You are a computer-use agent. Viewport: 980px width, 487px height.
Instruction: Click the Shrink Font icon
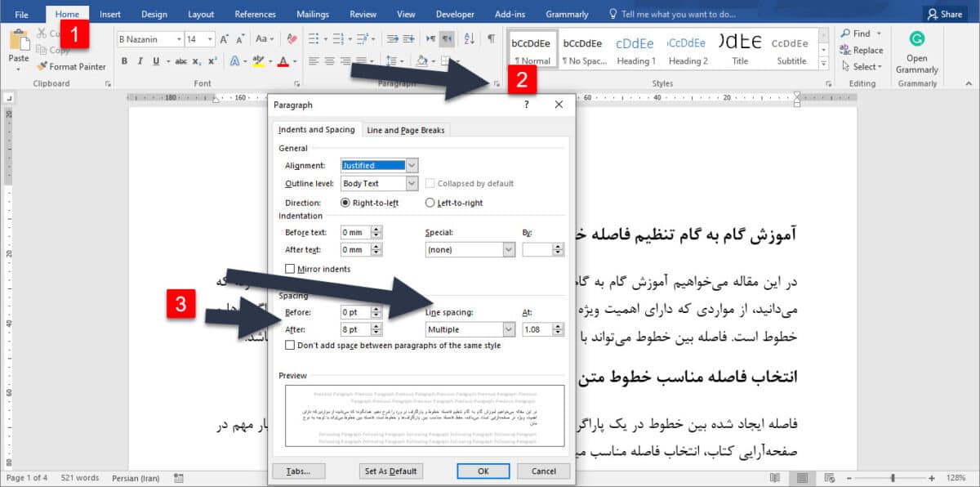[241, 39]
